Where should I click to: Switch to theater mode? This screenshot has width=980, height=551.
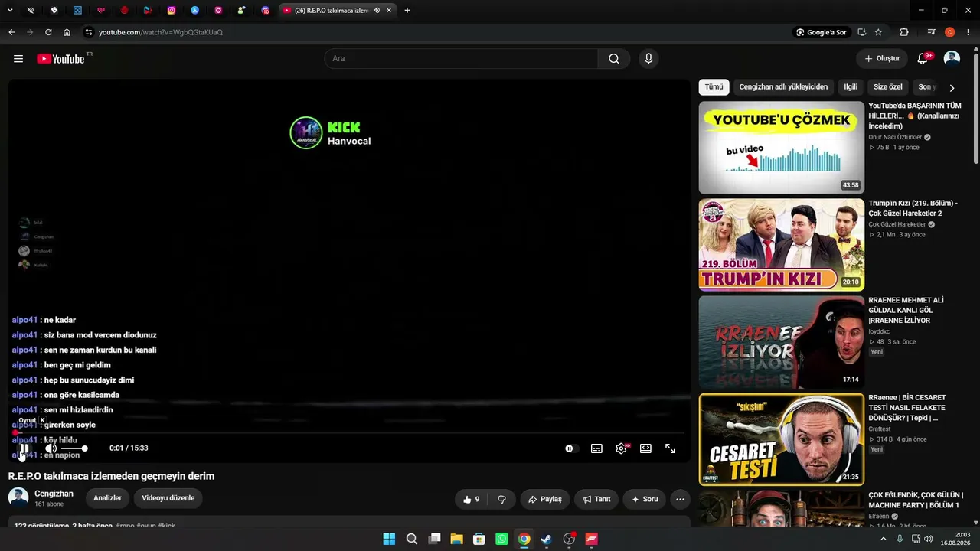645,448
